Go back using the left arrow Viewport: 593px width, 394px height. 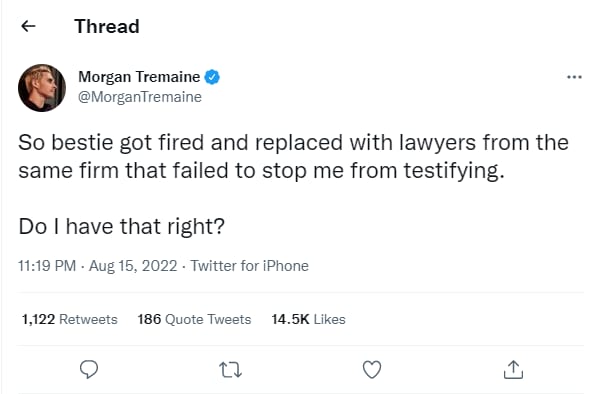pyautogui.click(x=28, y=26)
